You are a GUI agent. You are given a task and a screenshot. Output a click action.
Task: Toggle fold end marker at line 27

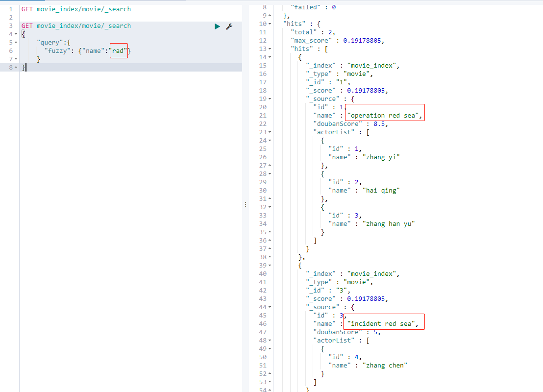(270, 166)
